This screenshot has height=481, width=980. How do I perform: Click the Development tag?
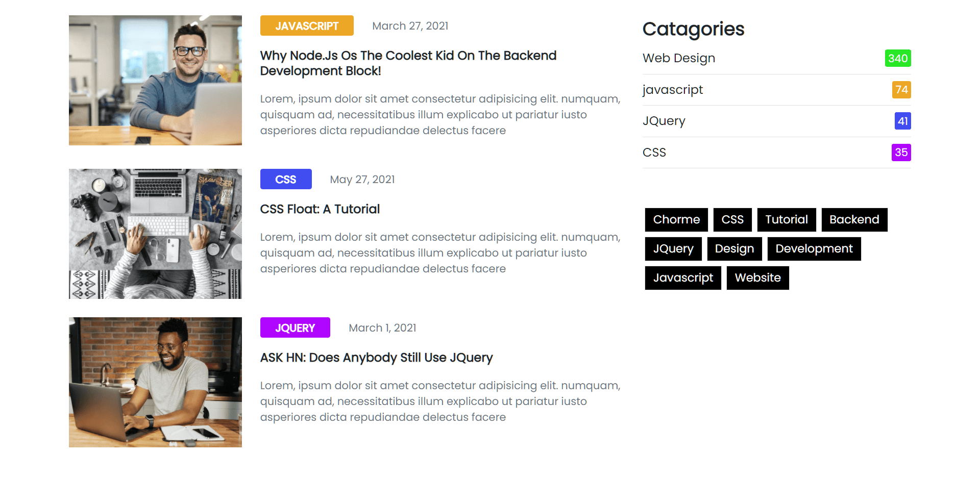coord(814,248)
